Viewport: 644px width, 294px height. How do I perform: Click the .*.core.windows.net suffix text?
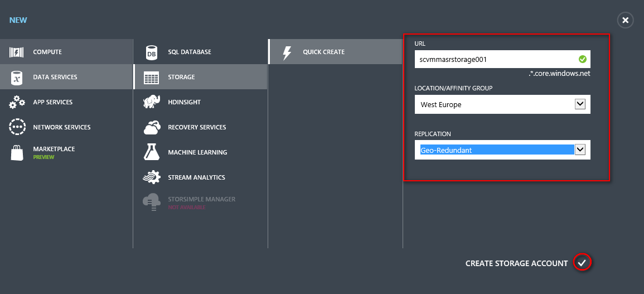coord(559,74)
